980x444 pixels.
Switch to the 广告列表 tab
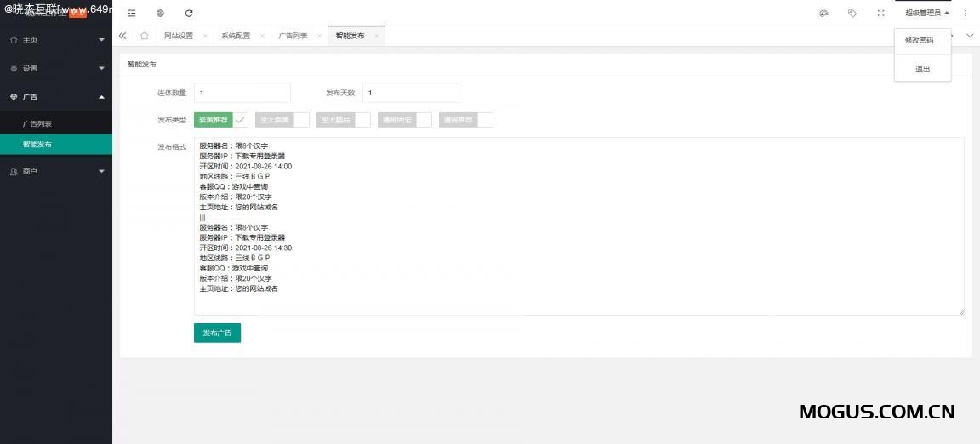pos(293,36)
